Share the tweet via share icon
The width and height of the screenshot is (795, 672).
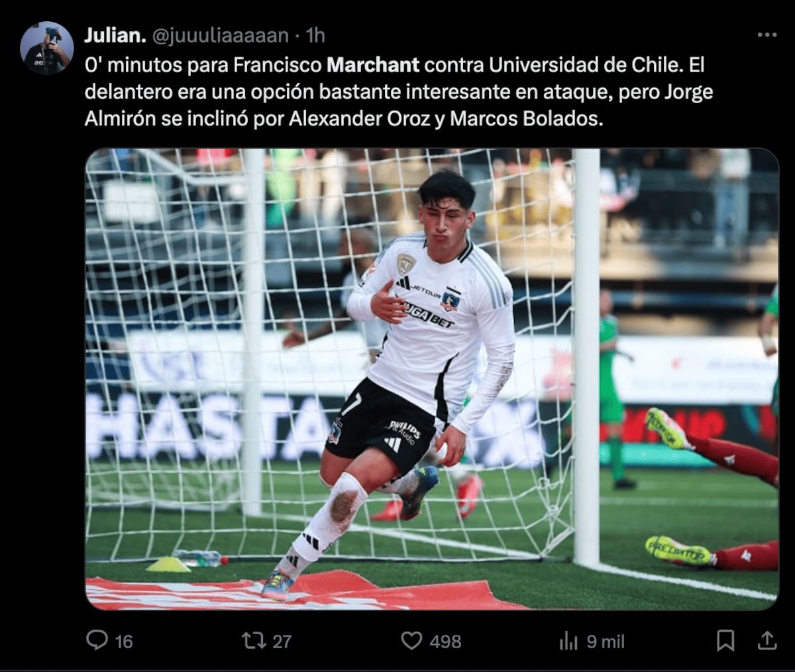[x=767, y=640]
